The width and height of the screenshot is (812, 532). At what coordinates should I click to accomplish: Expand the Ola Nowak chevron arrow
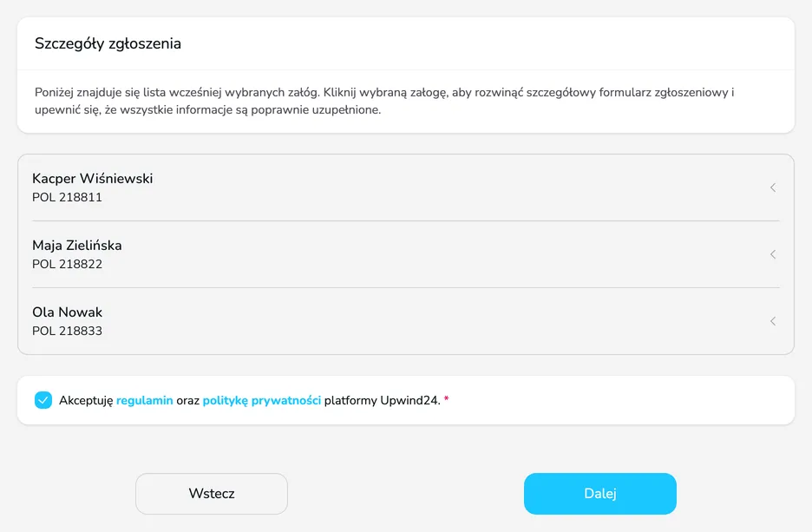pyautogui.click(x=773, y=321)
